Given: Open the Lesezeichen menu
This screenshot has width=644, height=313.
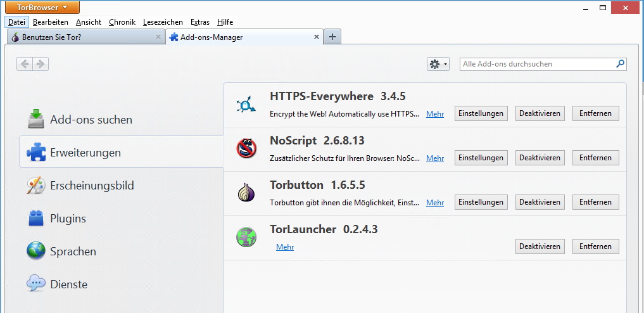Looking at the screenshot, I should (163, 22).
